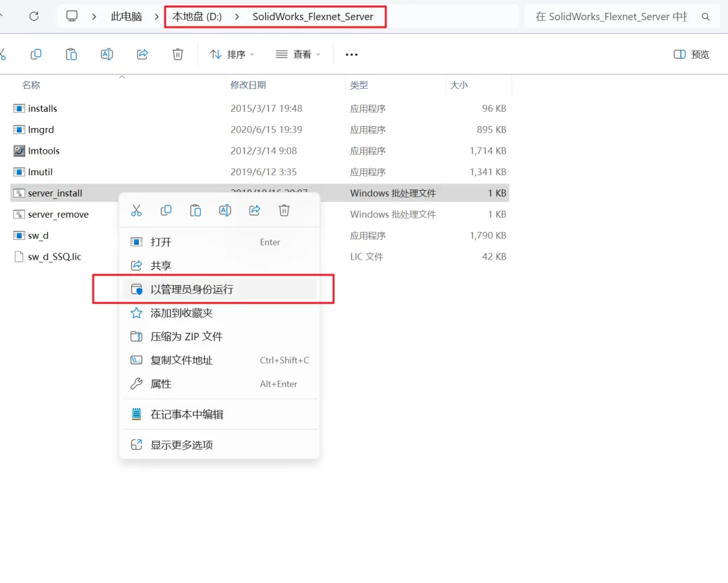The height and width of the screenshot is (583, 728).
Task: Click the toolbar rename icon
Action: pos(107,55)
